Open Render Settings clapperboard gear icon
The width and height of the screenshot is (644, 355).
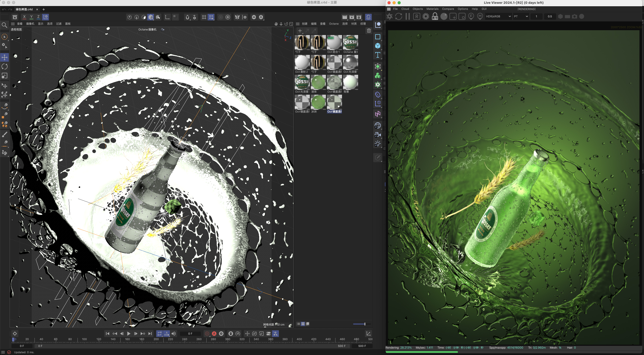pyautogui.click(x=359, y=17)
